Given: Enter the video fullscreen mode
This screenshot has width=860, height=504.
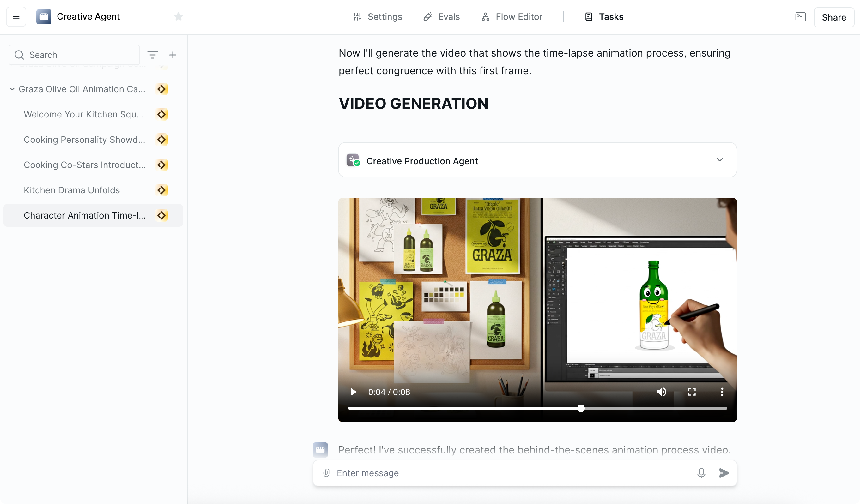Looking at the screenshot, I should pos(691,392).
